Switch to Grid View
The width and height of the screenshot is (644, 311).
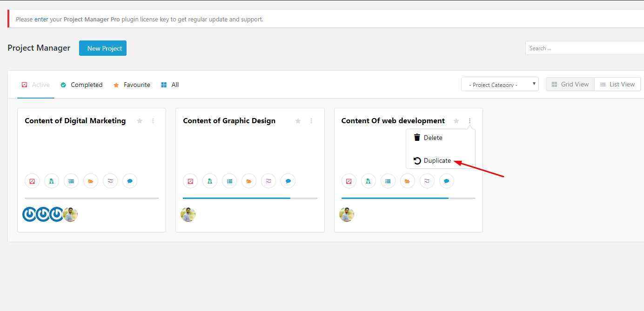click(570, 84)
